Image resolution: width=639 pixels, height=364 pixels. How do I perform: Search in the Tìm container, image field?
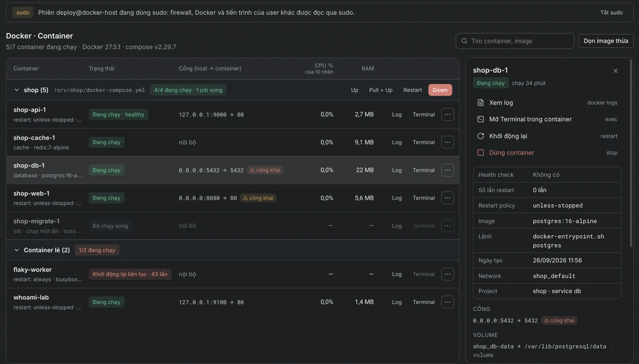[515, 41]
